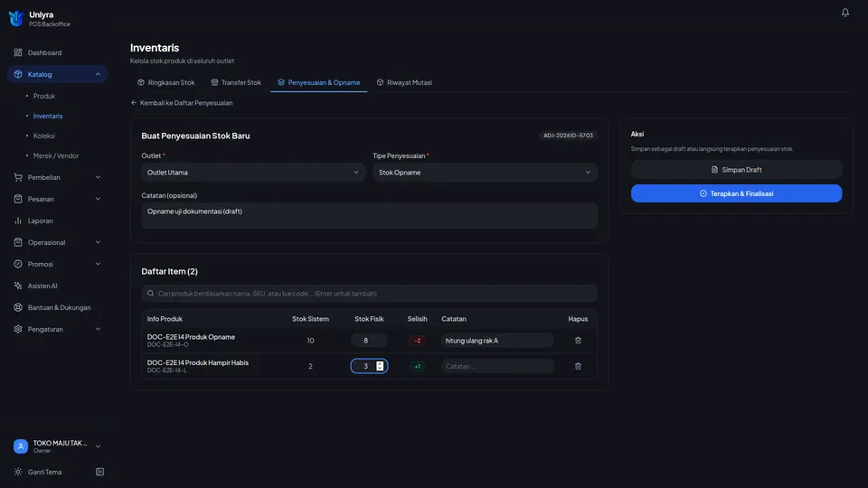The image size is (868, 488).
Task: Click the Simpan Draft document icon
Action: 714,170
